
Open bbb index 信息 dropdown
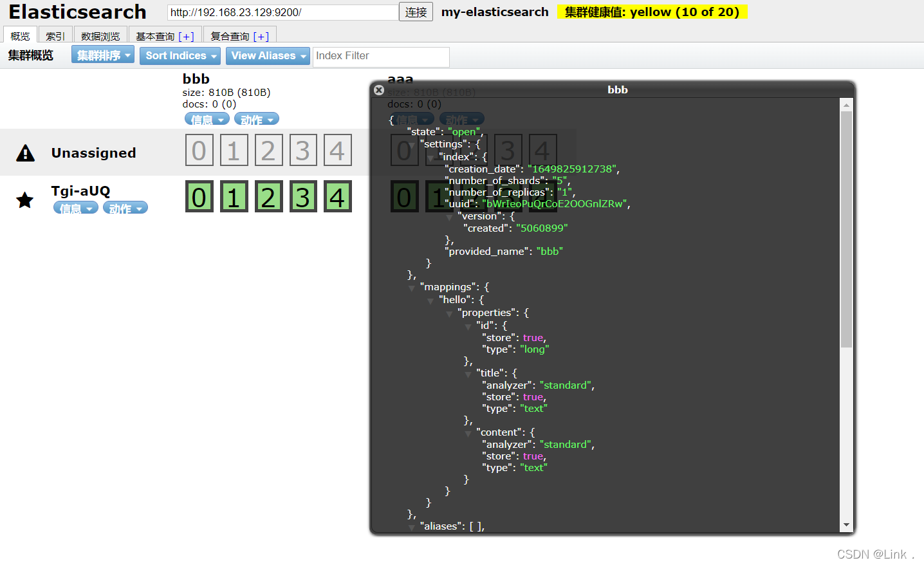[x=207, y=120]
